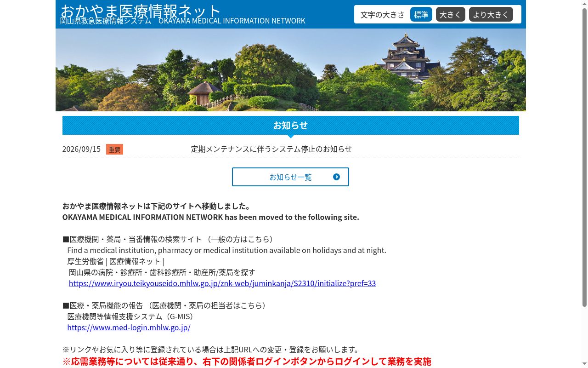This screenshot has height=368, width=588.
Task: Click the 2026/09/15 notice date
Action: coord(81,149)
